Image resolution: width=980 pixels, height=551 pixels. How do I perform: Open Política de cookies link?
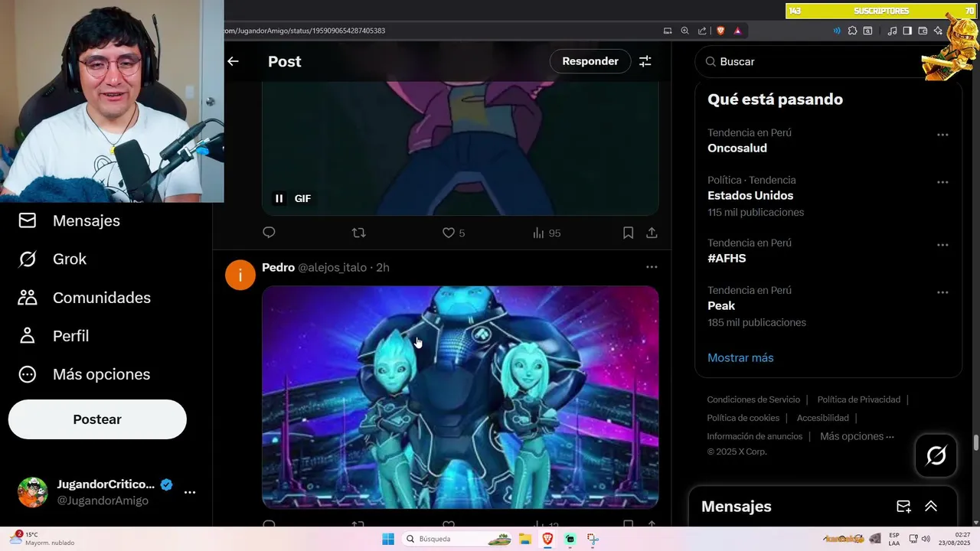pos(743,418)
